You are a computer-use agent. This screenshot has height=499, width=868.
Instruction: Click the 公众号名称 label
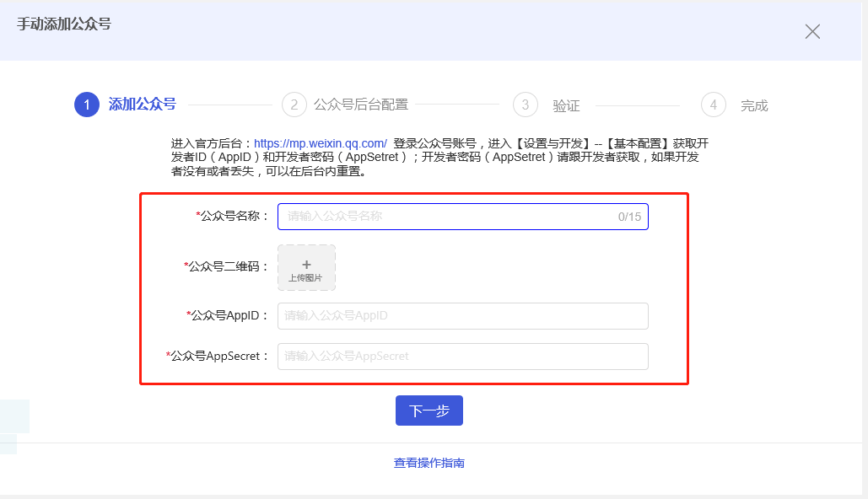(232, 217)
